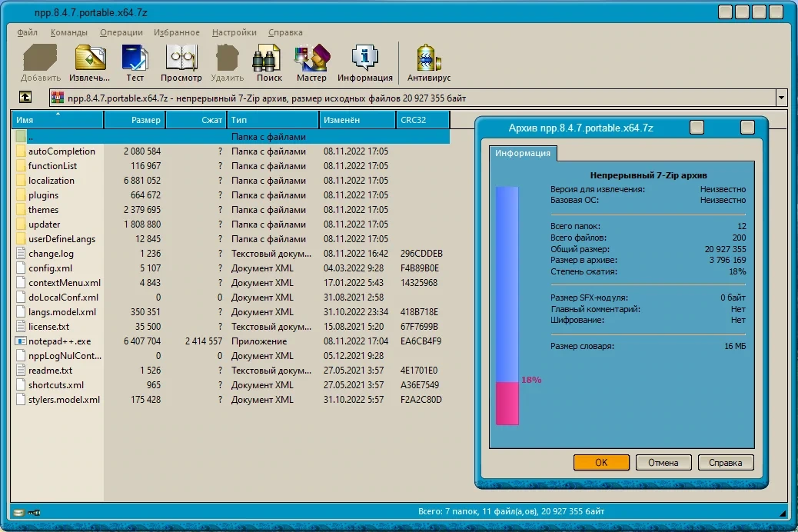Open the Поиск binoculars tool
The image size is (798, 532).
pos(267,57)
